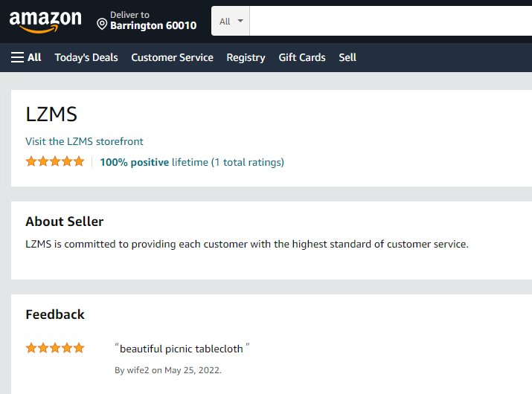Screen dimensions: 532x394
Task: Open the hamburger All menu
Action: [26, 57]
